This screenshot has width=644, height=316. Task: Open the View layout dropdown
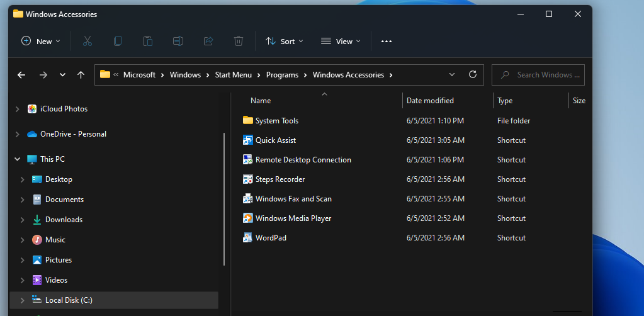coord(341,41)
